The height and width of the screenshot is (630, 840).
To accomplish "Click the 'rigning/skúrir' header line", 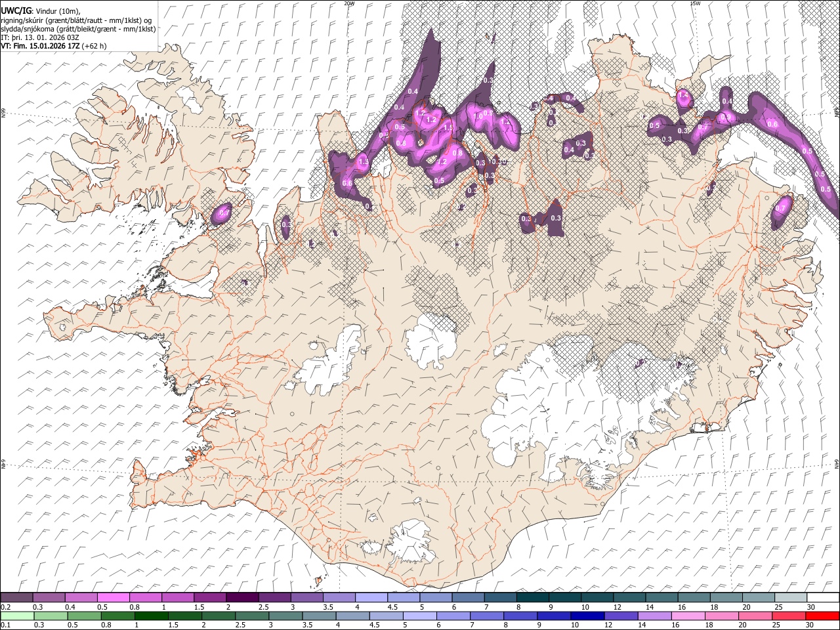I will (x=76, y=20).
